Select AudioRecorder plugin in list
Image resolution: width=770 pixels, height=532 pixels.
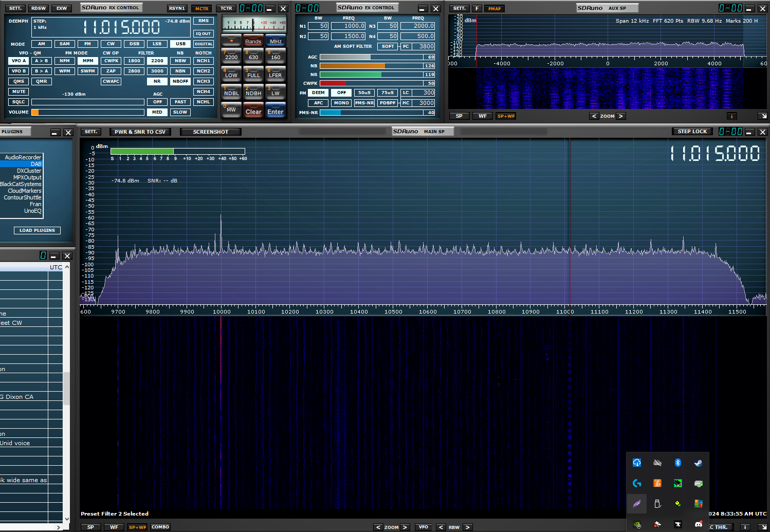tap(22, 157)
